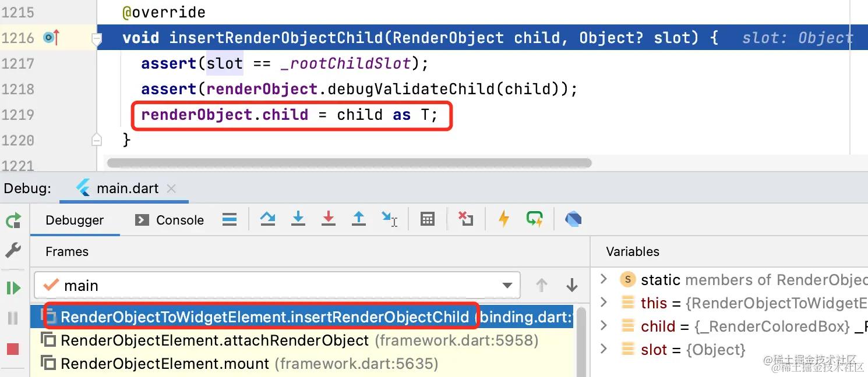This screenshot has width=868, height=377.
Task: Open Evaluate Expression calculator icon
Action: [x=428, y=219]
